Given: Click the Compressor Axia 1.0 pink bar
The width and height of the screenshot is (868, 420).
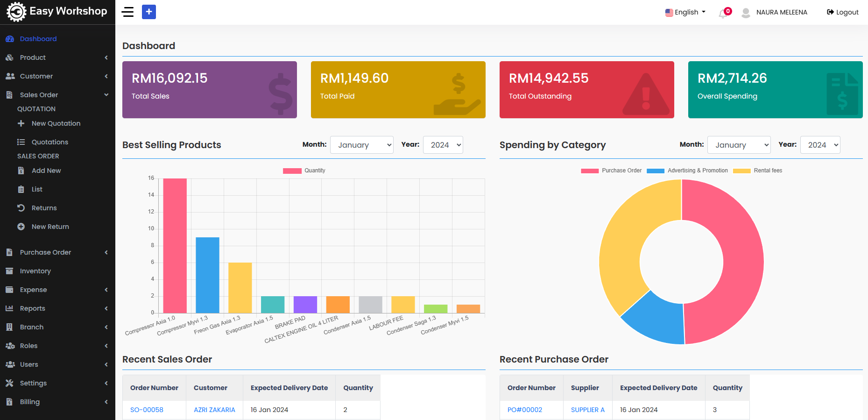Looking at the screenshot, I should pos(175,246).
